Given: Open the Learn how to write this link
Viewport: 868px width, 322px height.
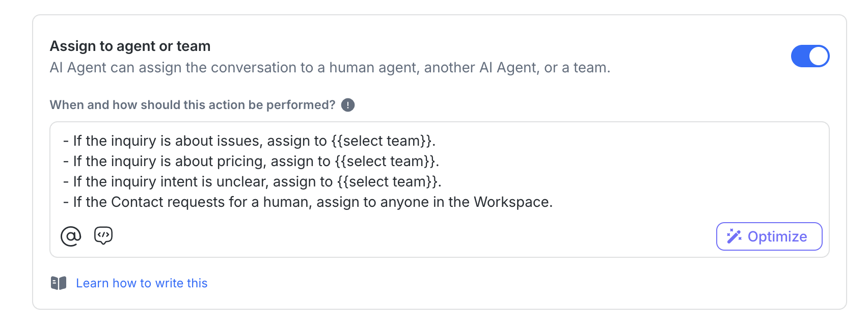Looking at the screenshot, I should click(x=142, y=283).
